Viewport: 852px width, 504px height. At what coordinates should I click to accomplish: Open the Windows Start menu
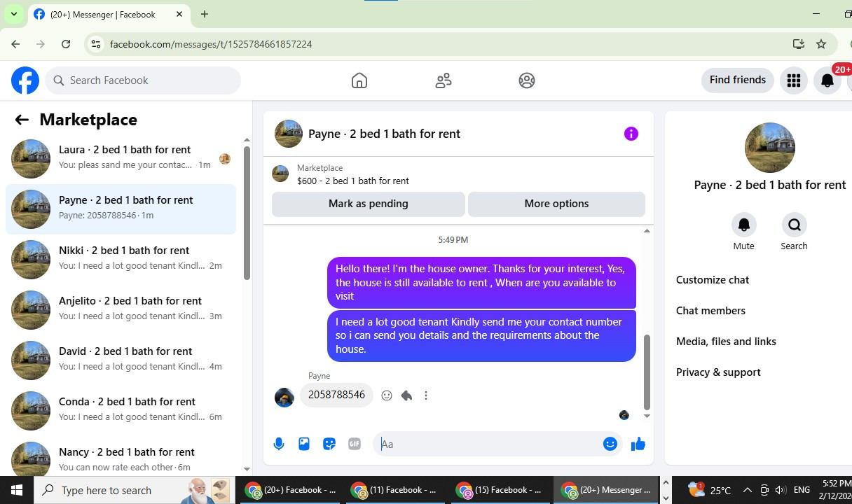coord(16,490)
